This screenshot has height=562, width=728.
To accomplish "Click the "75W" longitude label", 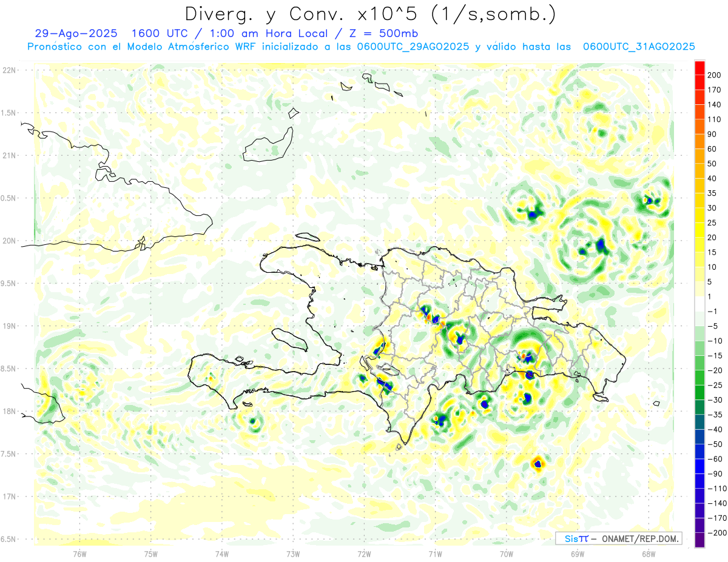I will click(x=151, y=554).
